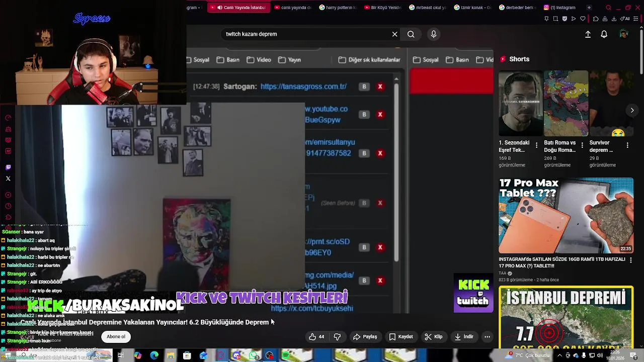
Task: Open Short 'Batı Roma vs Doğu Roma'
Action: (x=566, y=104)
